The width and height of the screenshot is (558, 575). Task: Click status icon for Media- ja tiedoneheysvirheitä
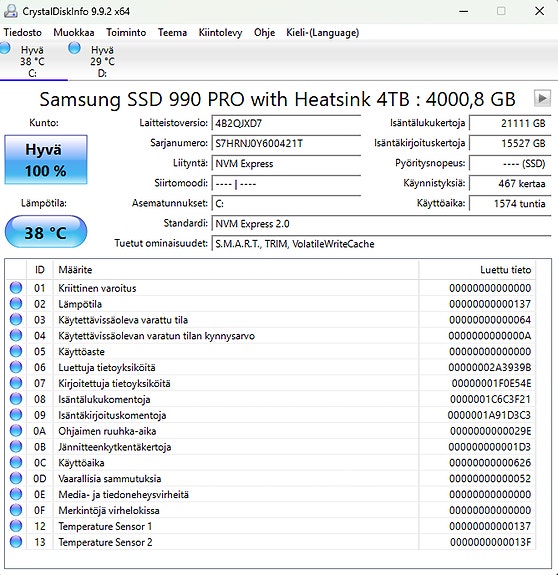pos(16,494)
